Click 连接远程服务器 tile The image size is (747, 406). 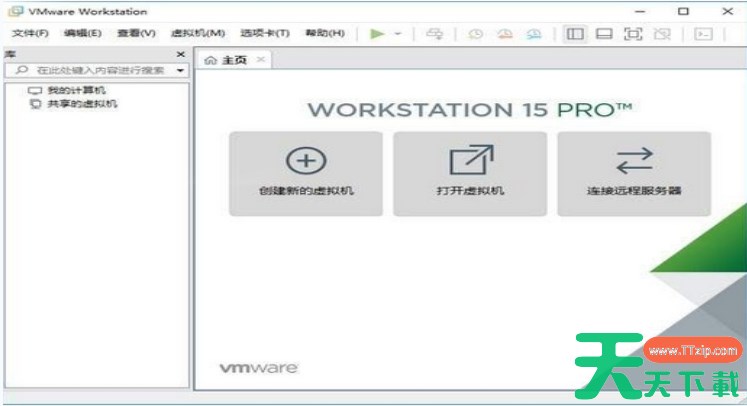634,174
